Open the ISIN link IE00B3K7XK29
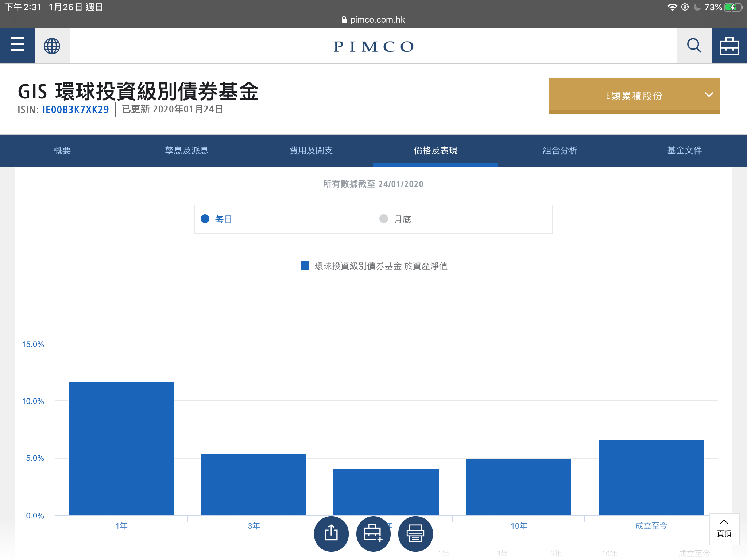Viewport: 747px width, 560px height. click(75, 109)
